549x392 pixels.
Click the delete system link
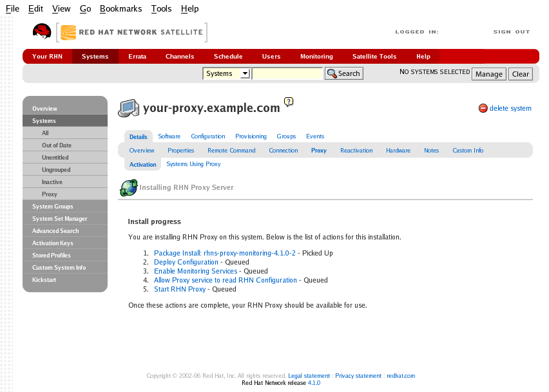(x=510, y=108)
